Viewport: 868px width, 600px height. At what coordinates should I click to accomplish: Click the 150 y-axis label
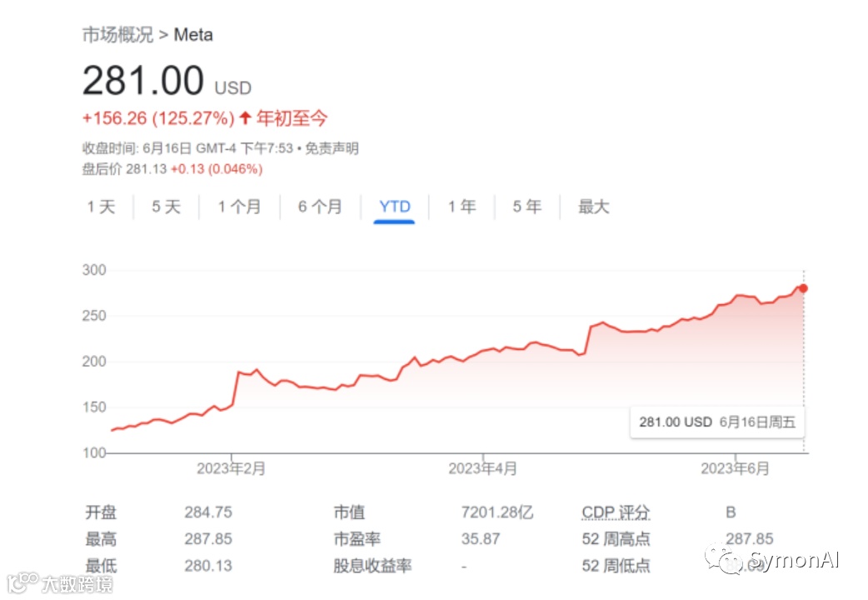tap(94, 407)
